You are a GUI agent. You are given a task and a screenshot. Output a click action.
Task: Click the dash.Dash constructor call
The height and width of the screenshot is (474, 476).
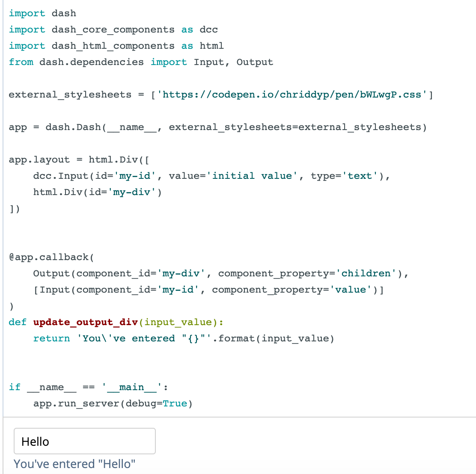(236, 127)
